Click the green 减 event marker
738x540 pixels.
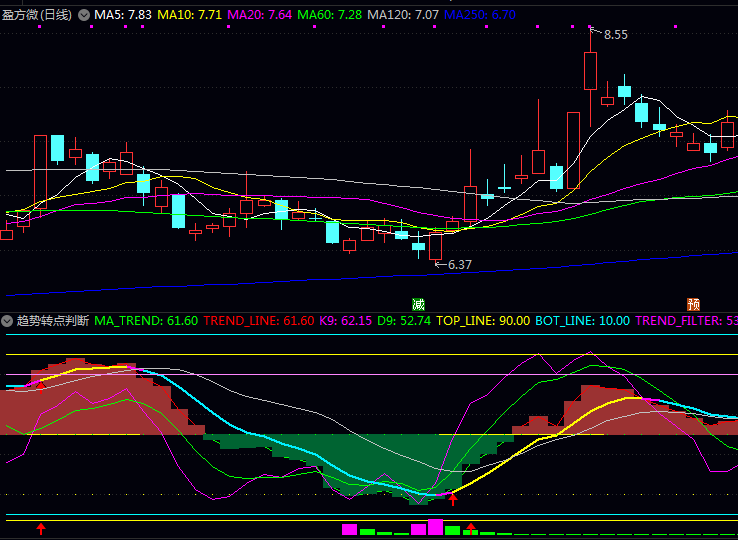pyautogui.click(x=418, y=304)
